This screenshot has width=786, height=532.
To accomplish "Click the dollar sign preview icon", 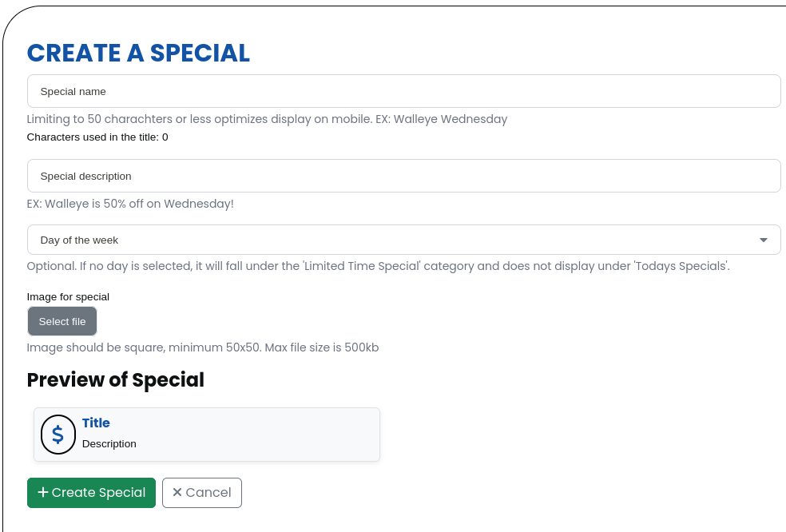I will pos(58,435).
